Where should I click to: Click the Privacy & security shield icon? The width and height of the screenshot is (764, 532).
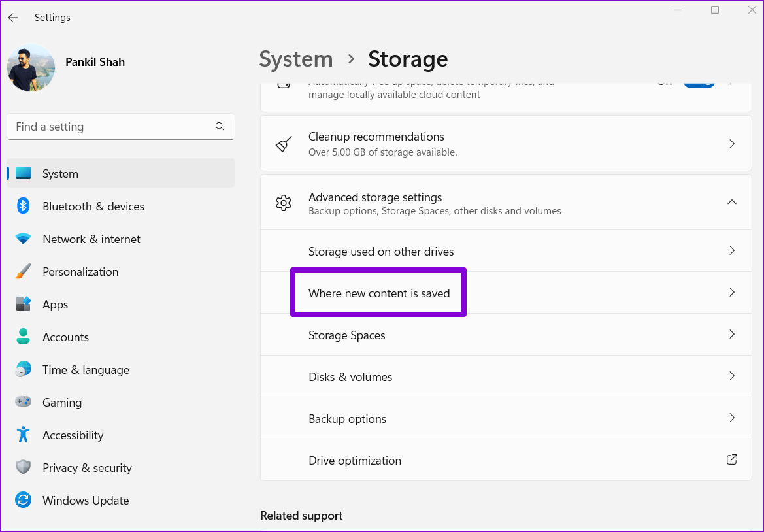click(x=24, y=467)
